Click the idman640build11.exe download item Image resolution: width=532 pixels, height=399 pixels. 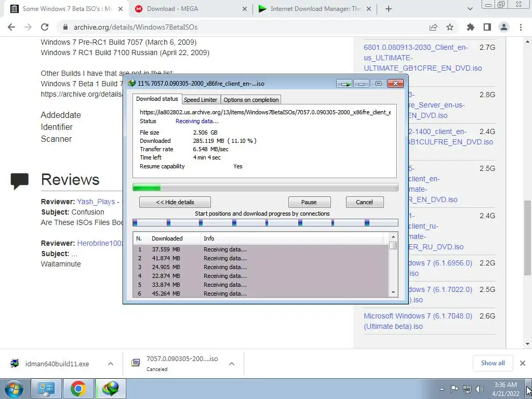[x=57, y=364]
